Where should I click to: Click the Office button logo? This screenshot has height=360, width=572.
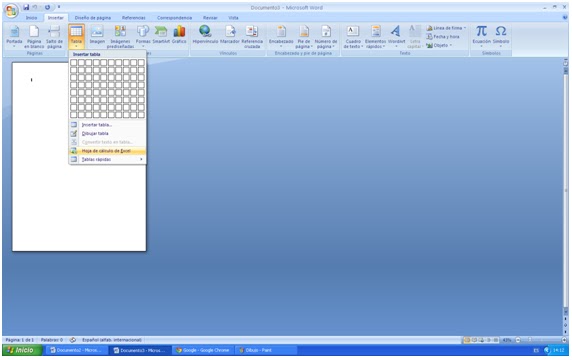[11, 11]
